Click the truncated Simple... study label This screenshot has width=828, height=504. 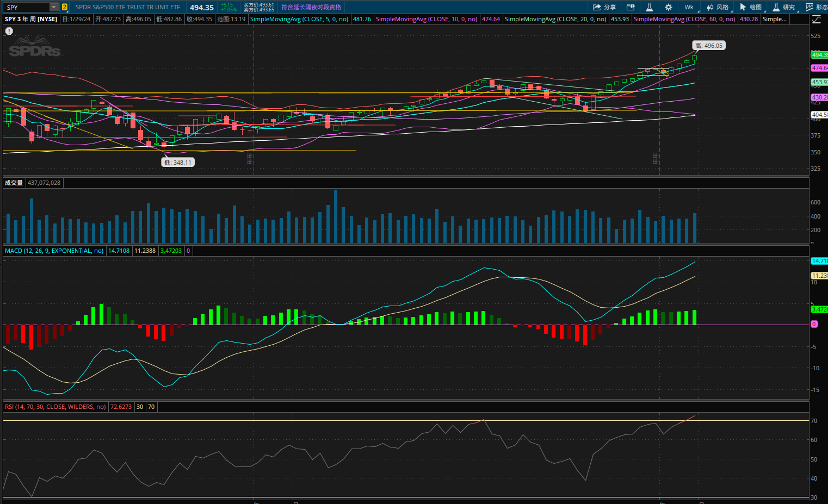pos(775,19)
